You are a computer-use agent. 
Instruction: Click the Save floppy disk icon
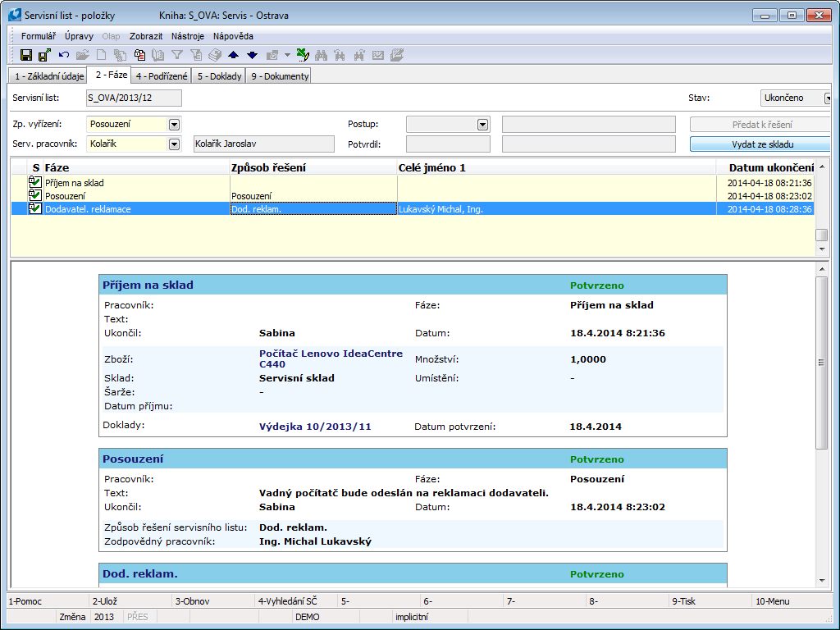click(x=26, y=55)
